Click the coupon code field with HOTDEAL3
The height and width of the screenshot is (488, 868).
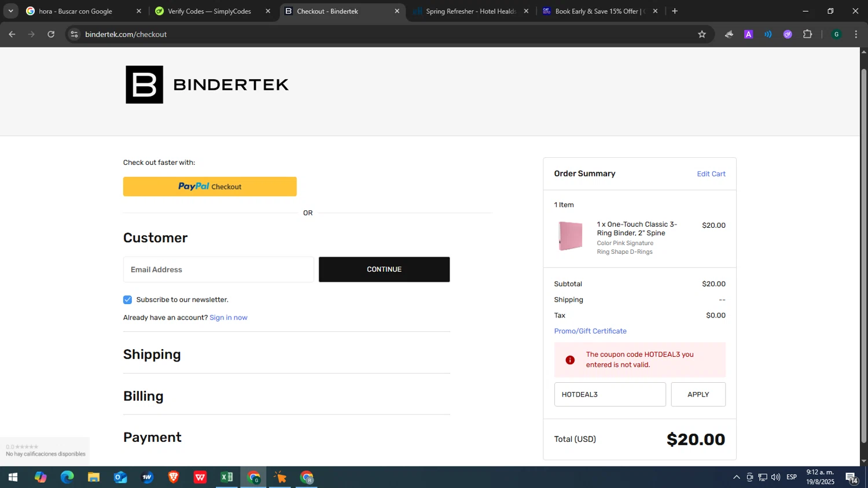click(610, 394)
